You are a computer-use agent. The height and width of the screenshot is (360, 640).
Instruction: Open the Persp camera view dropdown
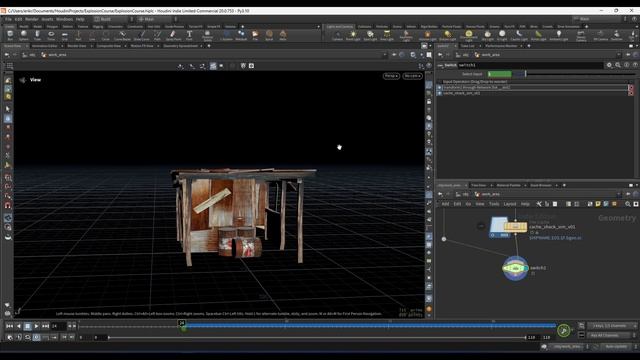[x=391, y=76]
